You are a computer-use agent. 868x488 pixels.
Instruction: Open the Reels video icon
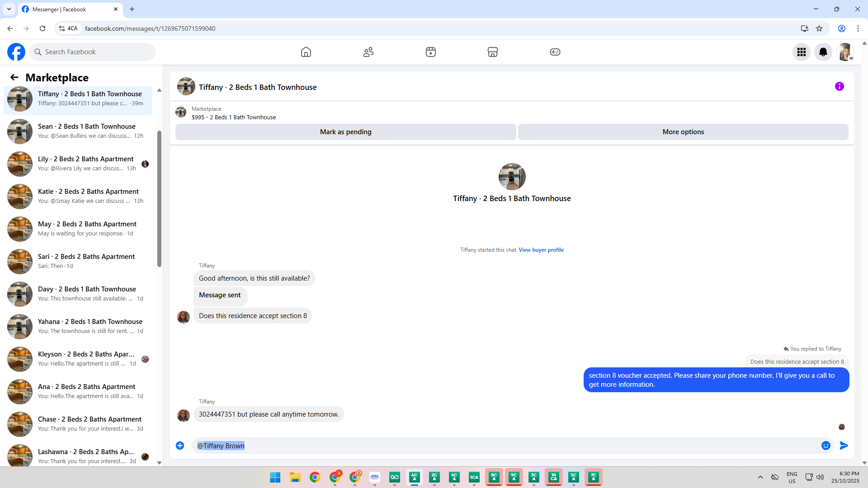(x=431, y=52)
